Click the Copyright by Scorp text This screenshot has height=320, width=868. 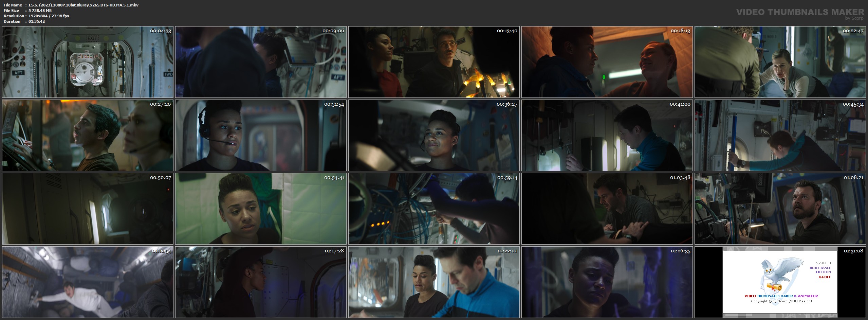click(781, 301)
